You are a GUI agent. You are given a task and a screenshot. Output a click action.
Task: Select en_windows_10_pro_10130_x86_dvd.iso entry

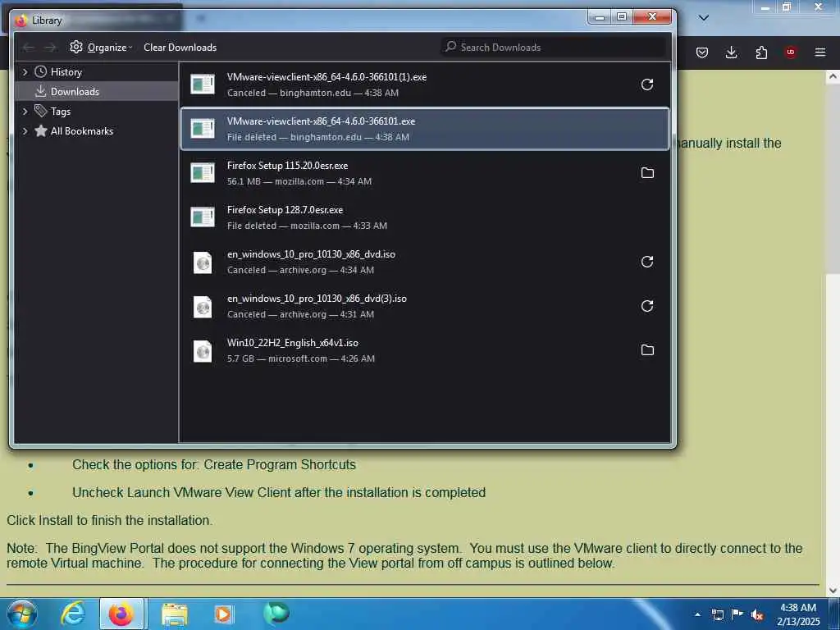pos(424,262)
